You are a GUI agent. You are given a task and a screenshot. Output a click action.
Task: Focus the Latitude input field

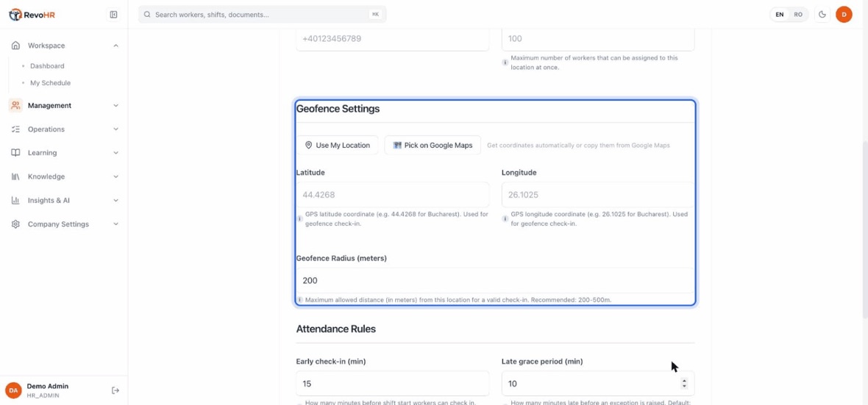point(393,195)
